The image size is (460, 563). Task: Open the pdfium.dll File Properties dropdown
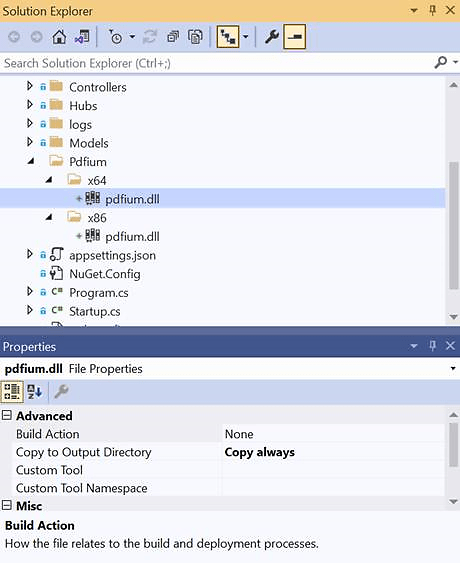click(x=453, y=368)
